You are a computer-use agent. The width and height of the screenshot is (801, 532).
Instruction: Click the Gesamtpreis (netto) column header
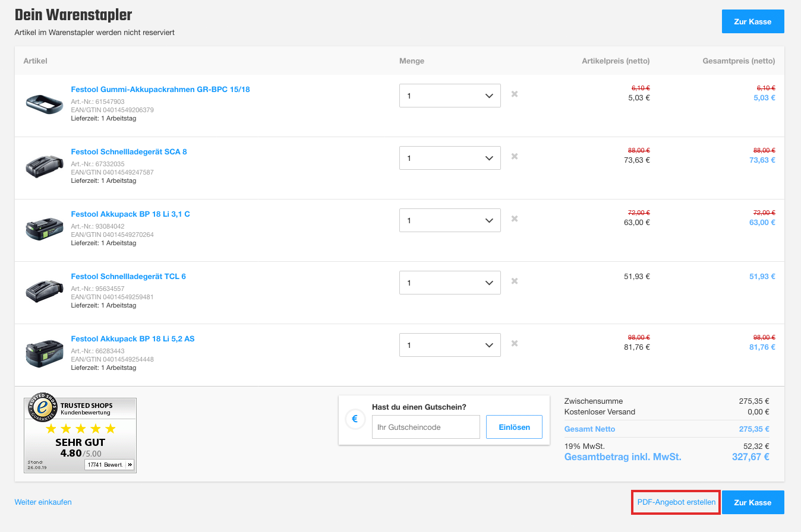(739, 61)
